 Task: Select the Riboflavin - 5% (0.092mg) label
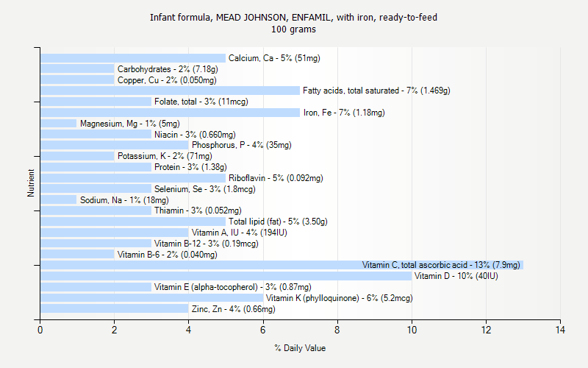click(x=276, y=178)
